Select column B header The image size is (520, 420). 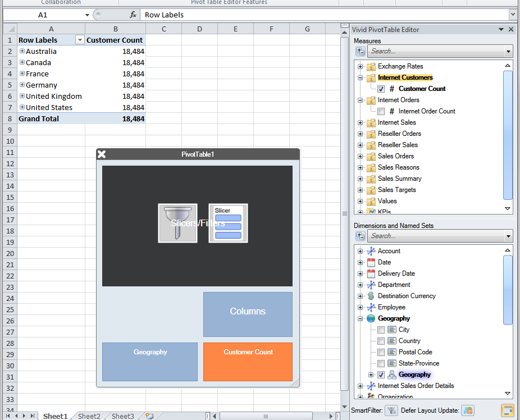(116, 29)
